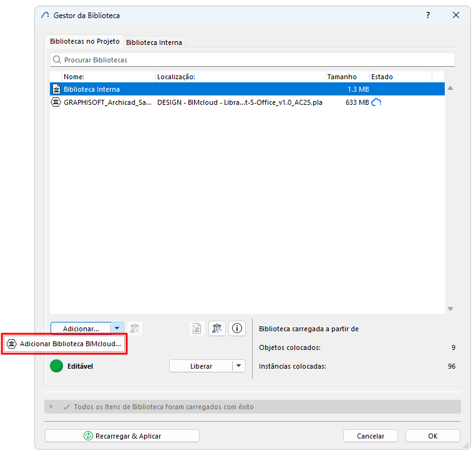Open the library information (i) icon

point(237,329)
